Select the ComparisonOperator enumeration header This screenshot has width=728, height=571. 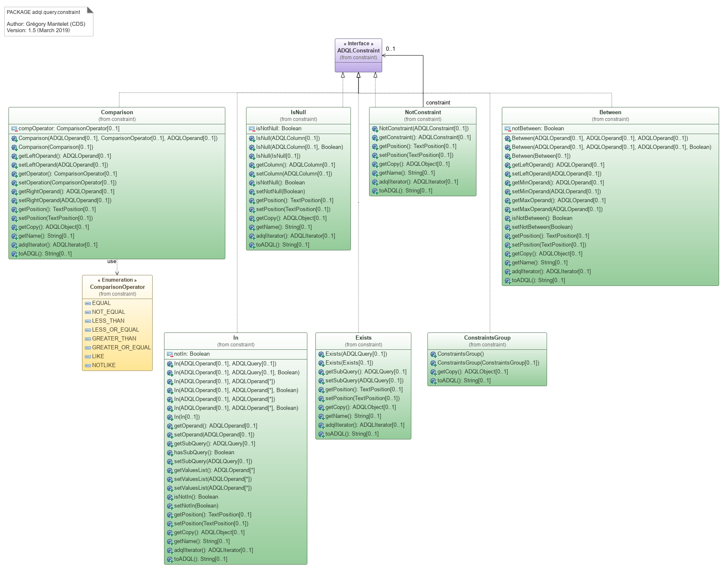tap(117, 287)
